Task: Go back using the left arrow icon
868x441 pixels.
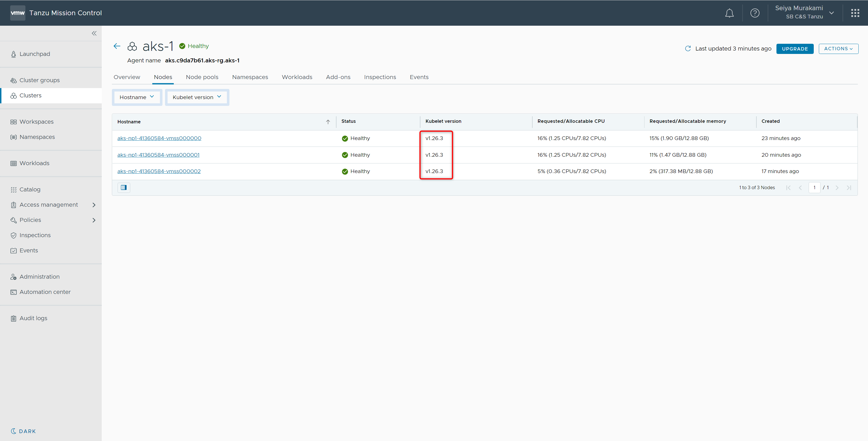Action: click(117, 46)
